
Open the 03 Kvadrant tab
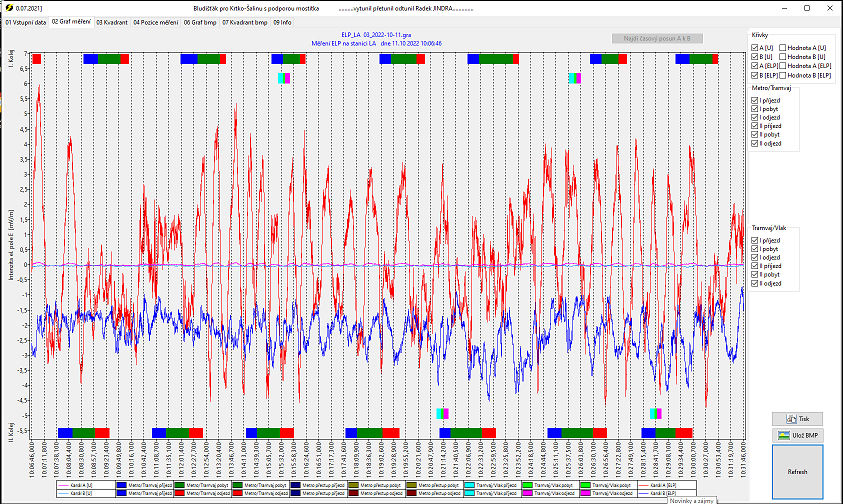pos(112,21)
